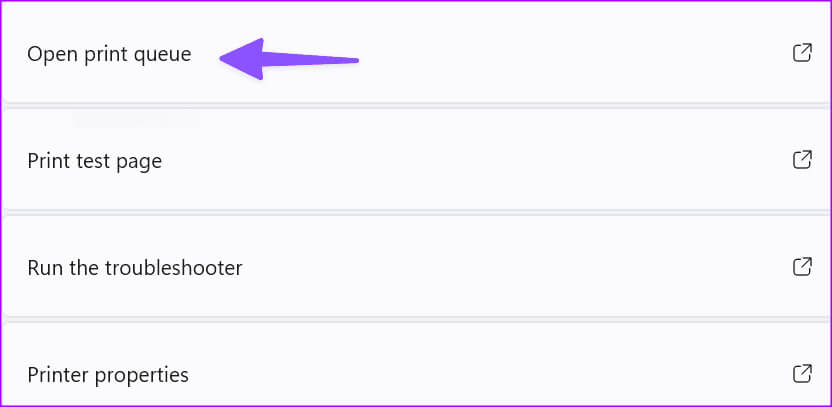Screen dimensions: 832x407
Task: Open the print queue via its label
Action: click(109, 55)
